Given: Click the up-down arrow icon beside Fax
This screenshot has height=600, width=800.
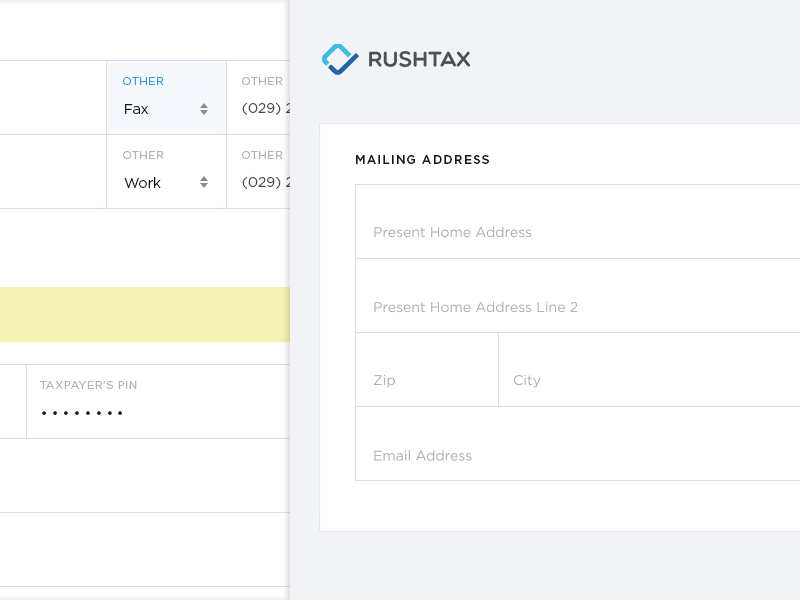Looking at the screenshot, I should (x=205, y=110).
